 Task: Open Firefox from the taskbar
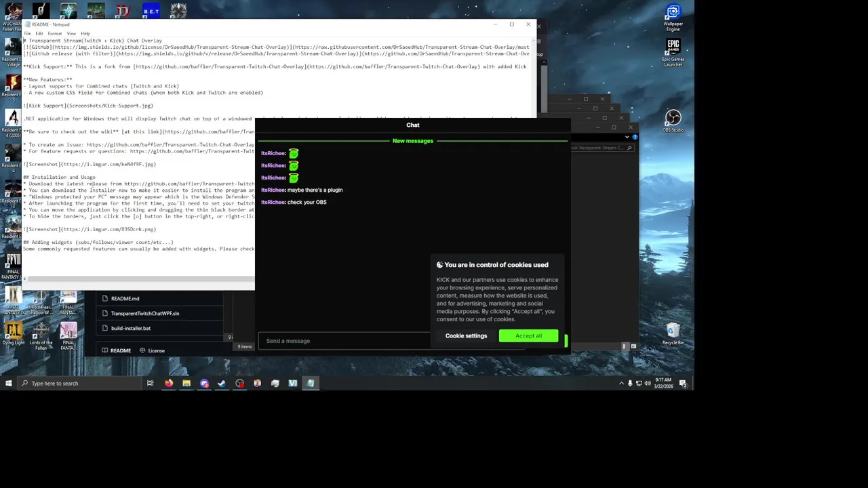169,384
